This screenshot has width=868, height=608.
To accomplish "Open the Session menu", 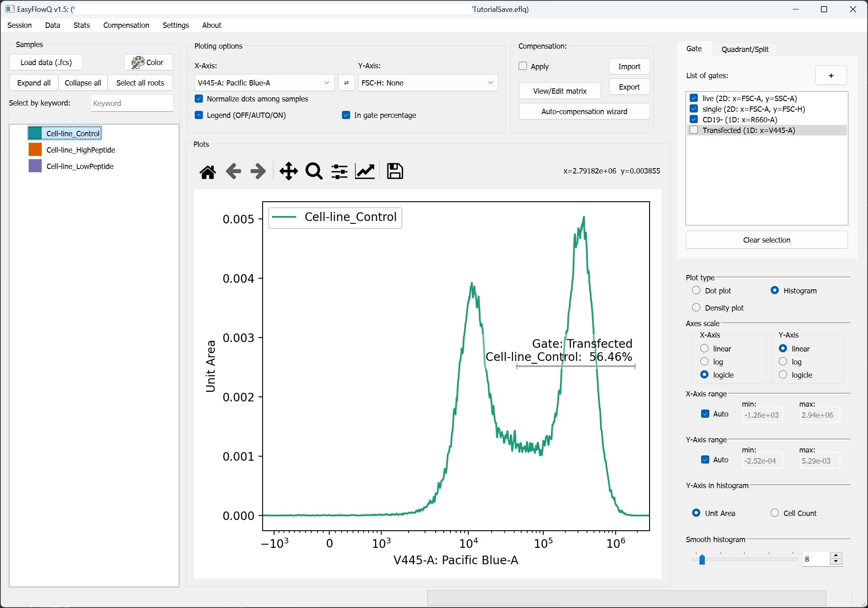I will [19, 25].
